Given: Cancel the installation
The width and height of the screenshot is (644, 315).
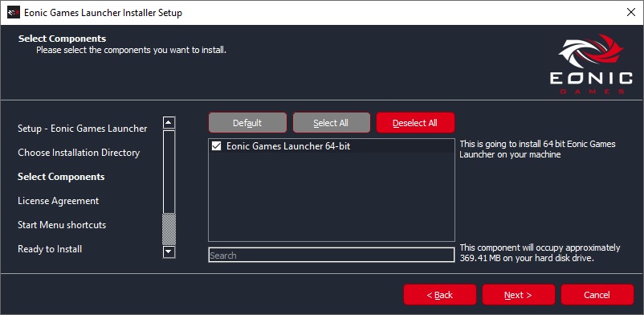Looking at the screenshot, I should click(597, 294).
